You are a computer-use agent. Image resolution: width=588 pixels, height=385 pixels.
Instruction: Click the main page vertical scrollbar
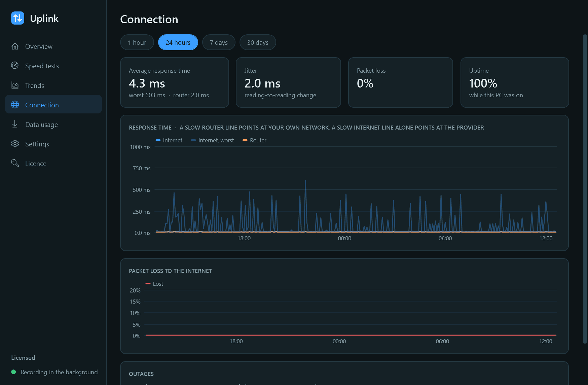click(x=585, y=188)
